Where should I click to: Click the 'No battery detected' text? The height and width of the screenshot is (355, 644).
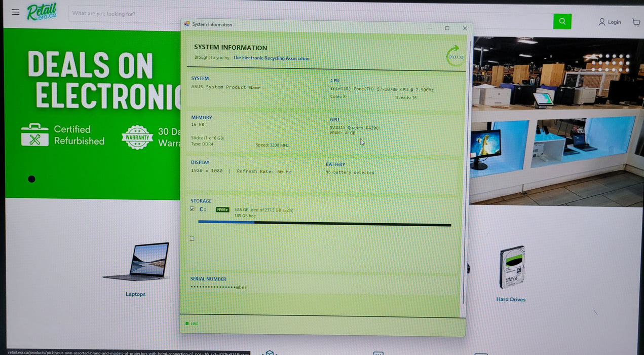click(350, 172)
